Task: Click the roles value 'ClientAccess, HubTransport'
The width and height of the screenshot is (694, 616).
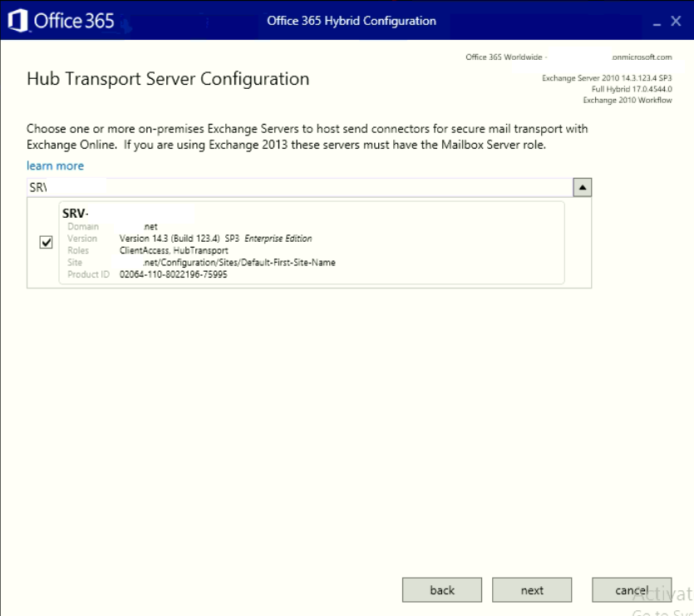Action: 174,251
